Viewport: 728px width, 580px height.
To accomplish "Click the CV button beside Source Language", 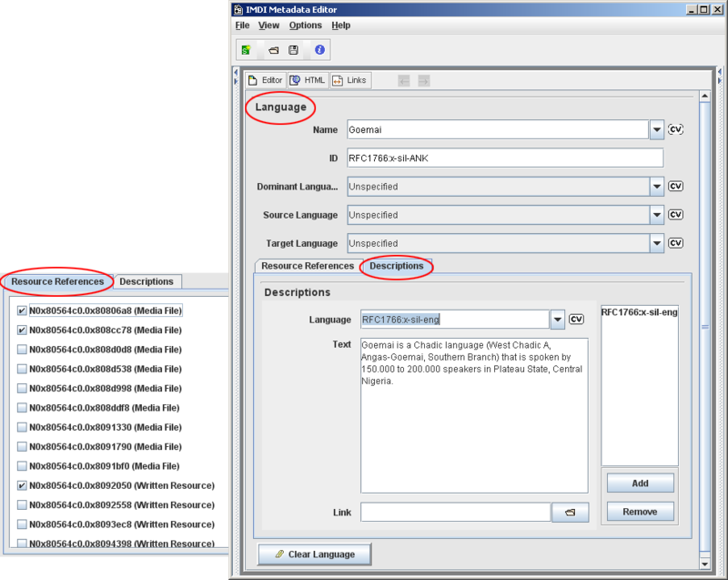I will click(675, 215).
